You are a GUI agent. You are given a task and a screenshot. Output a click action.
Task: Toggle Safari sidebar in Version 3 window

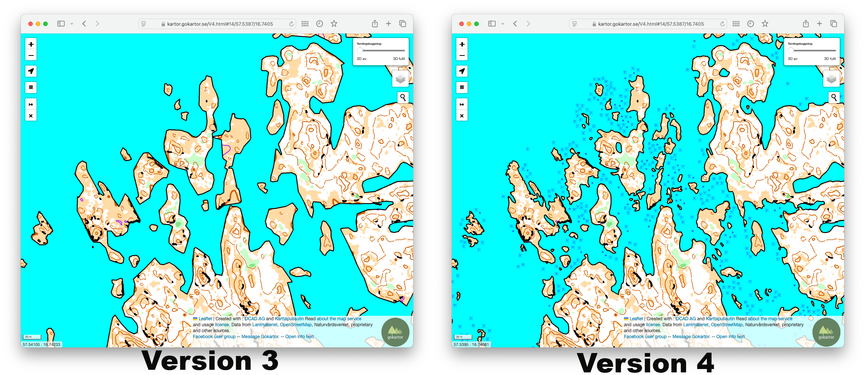(61, 24)
